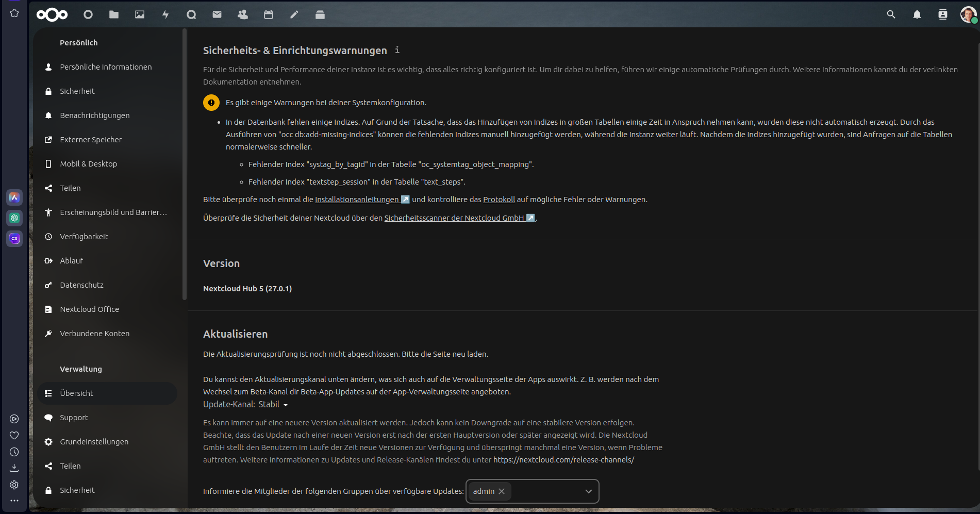Click the Fehlender Index systag_by_tagid entry

(391, 164)
